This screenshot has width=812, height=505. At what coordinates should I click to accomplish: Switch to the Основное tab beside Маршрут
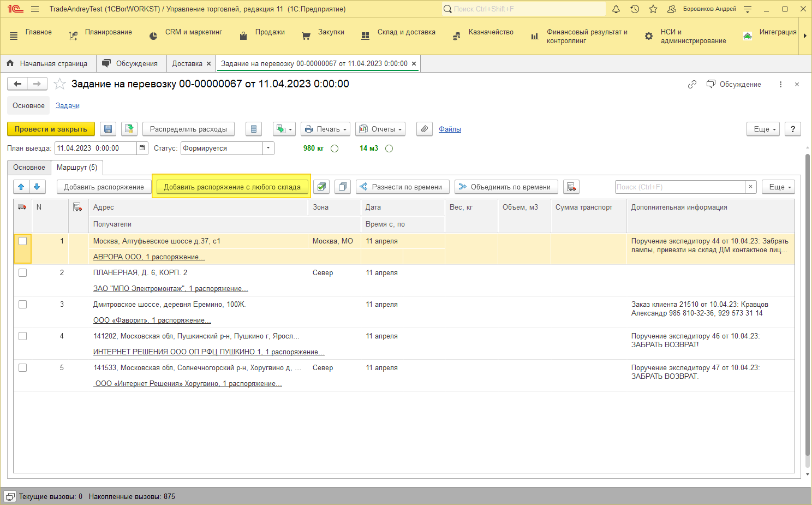coord(29,168)
